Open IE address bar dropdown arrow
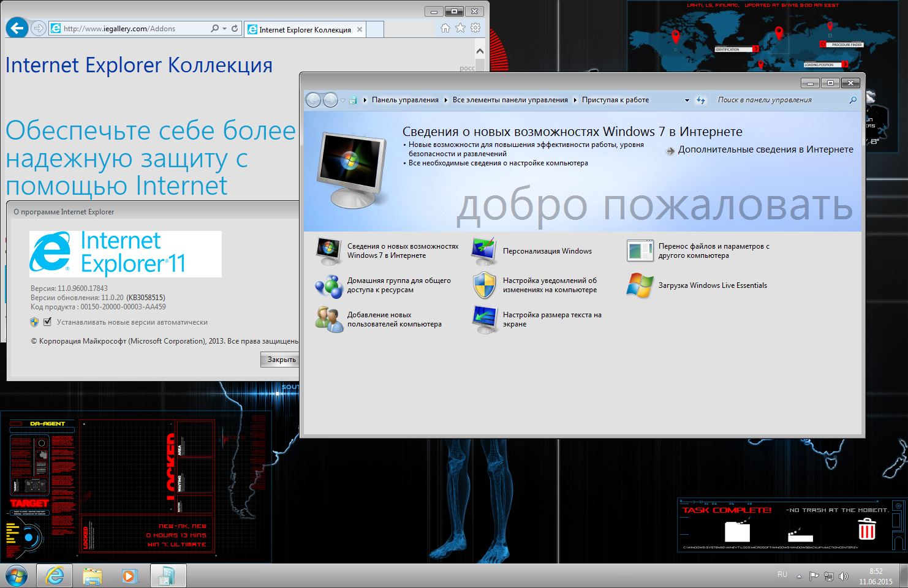The image size is (908, 588). pyautogui.click(x=225, y=29)
